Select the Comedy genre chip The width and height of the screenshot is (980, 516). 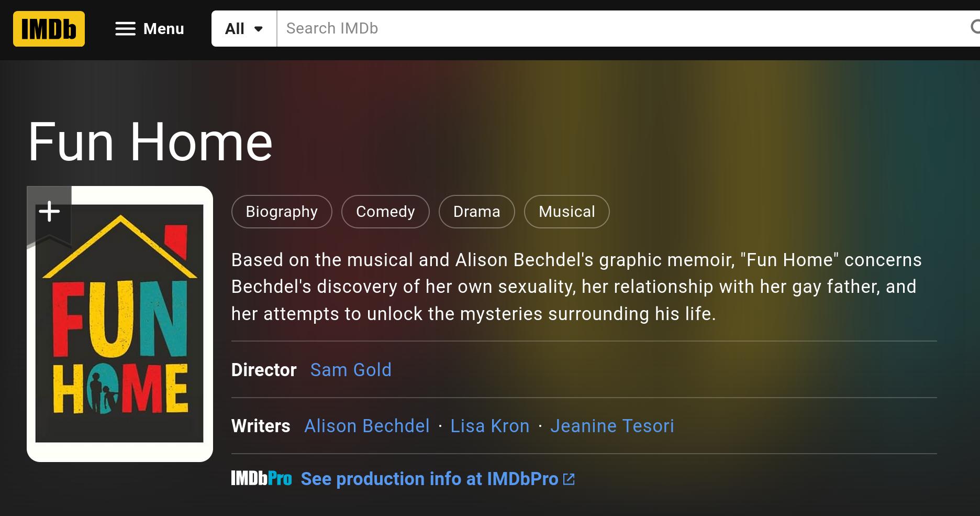click(385, 212)
